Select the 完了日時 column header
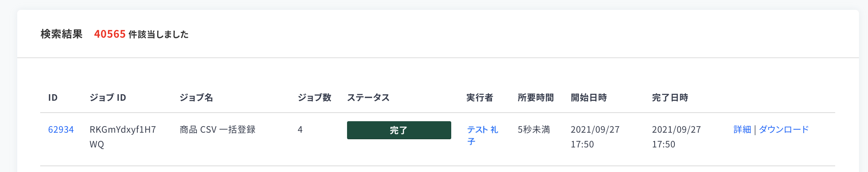This screenshot has width=868, height=172. coord(670,98)
